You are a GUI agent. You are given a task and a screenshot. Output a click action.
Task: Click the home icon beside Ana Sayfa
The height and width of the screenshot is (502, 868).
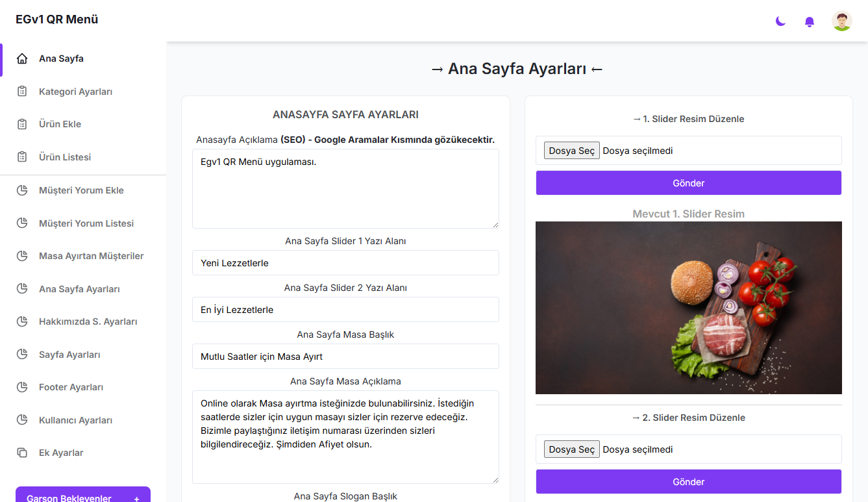pos(22,58)
